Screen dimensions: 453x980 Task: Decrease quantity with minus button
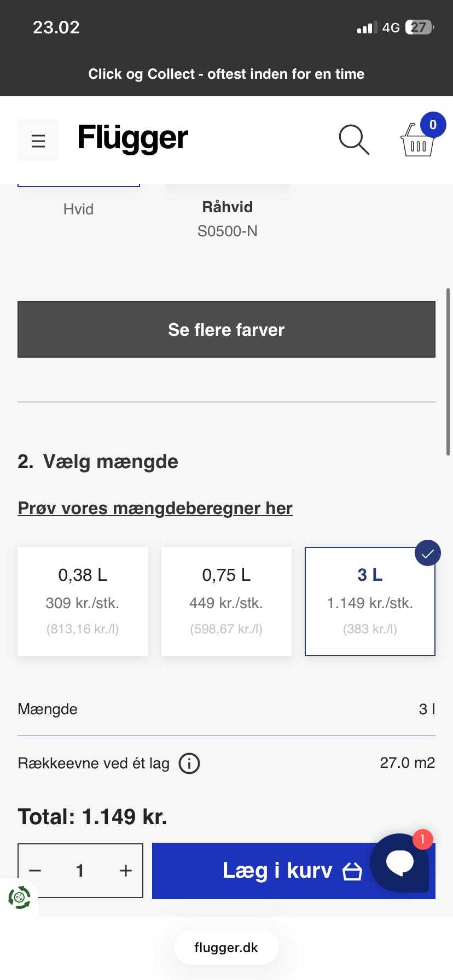[x=36, y=870]
